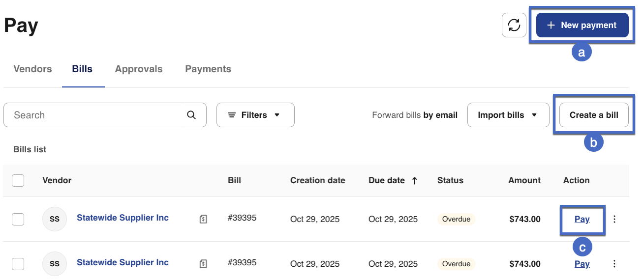The height and width of the screenshot is (280, 644).
Task: Go to the Payments tab
Action: click(x=208, y=69)
